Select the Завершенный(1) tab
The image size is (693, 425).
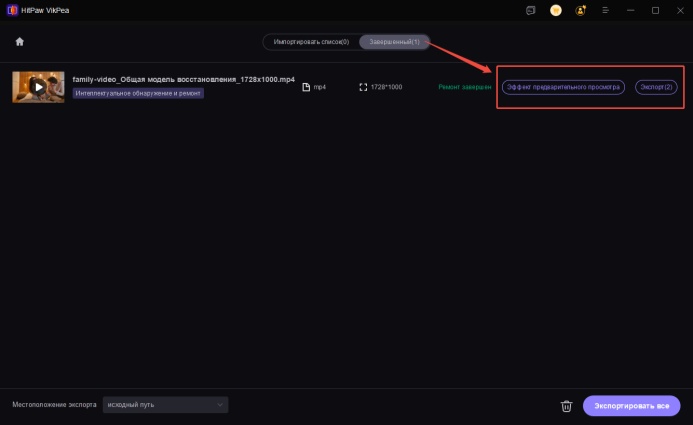pyautogui.click(x=394, y=42)
